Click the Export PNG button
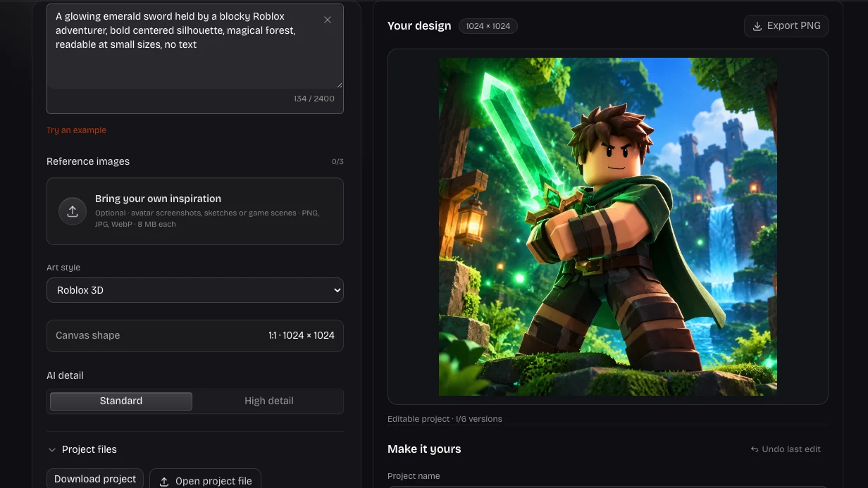This screenshot has width=868, height=488. (x=786, y=26)
